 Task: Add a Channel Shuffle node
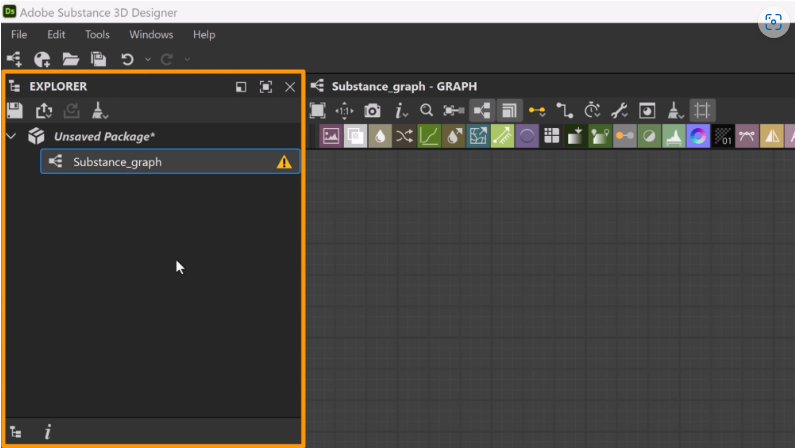tap(404, 136)
